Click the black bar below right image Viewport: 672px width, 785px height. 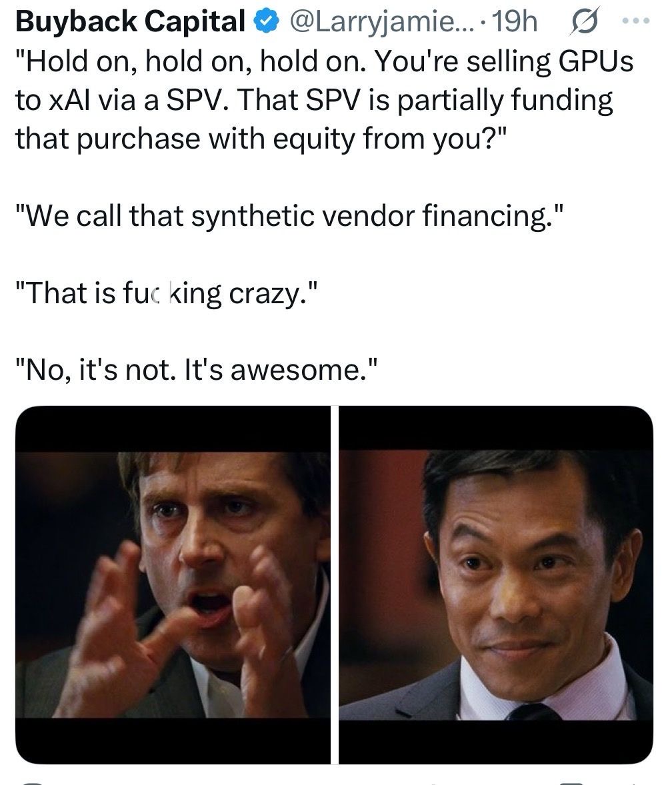pyautogui.click(x=496, y=742)
